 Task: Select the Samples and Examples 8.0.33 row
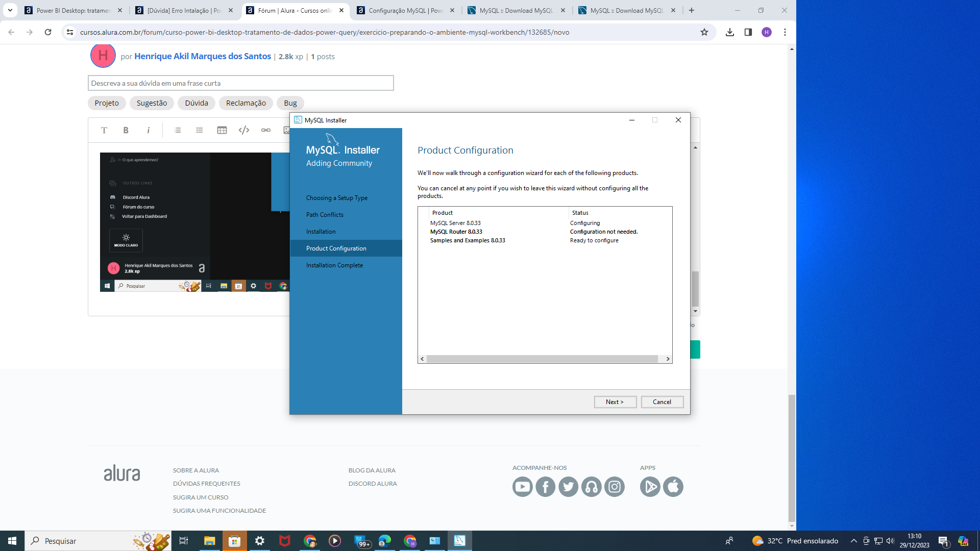click(545, 240)
